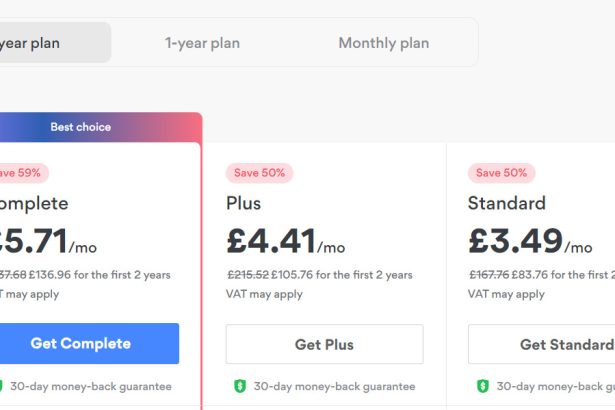Click the Plus plan title
Viewport: 615px width, 410px height.
pos(243,204)
